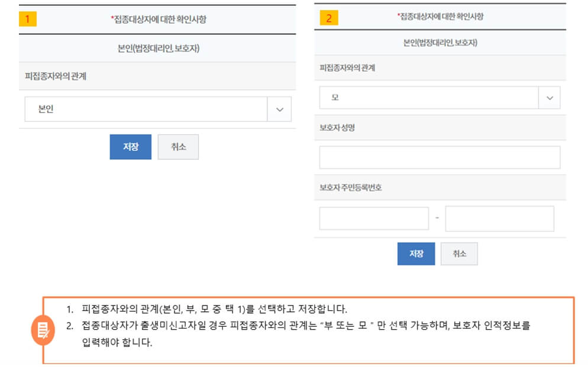Click the second 보호자 주민등록번호 field
The image size is (588, 367).
point(500,218)
